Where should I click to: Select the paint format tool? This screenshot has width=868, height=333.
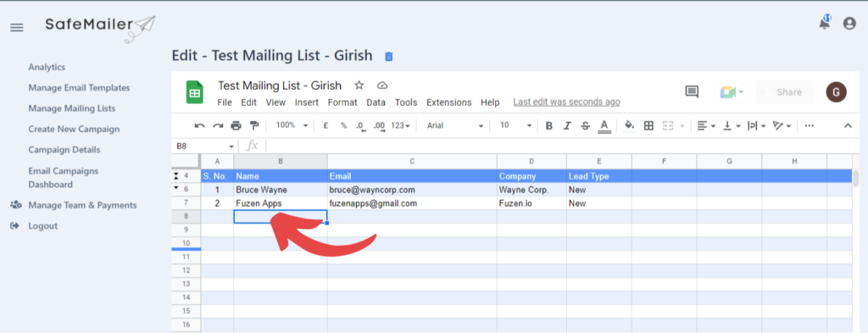tap(254, 125)
